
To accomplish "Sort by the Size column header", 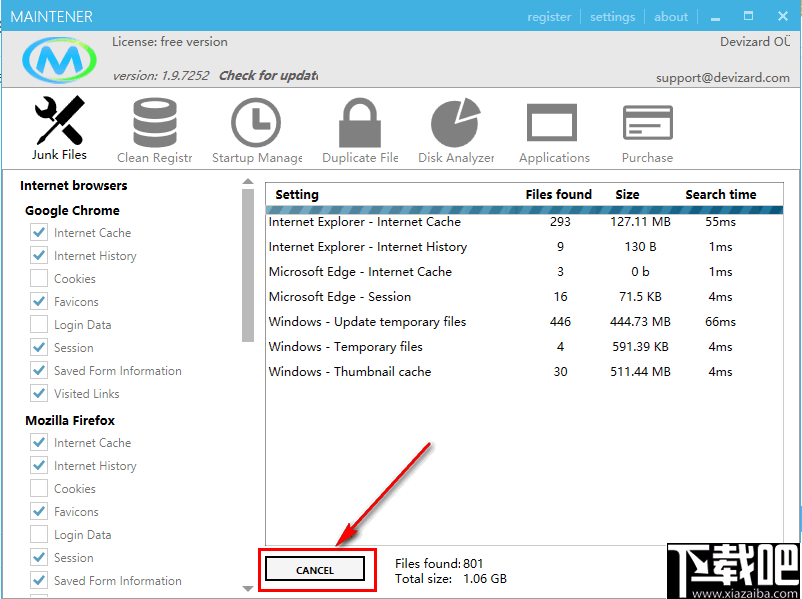I will click(627, 195).
